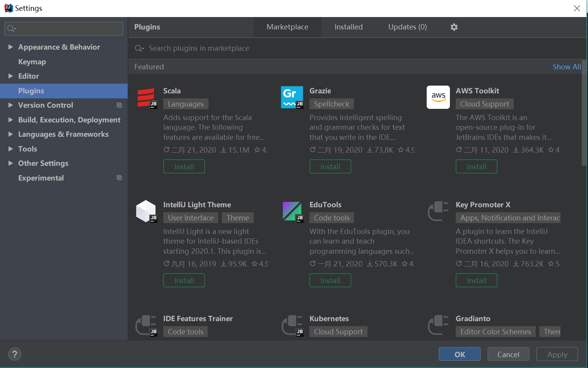This screenshot has width=588, height=368.
Task: Click the Key Promoter X plug icon
Action: (438, 211)
